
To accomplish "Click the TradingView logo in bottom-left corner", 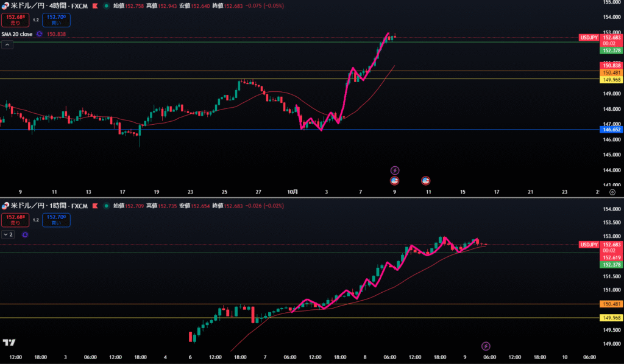I will pyautogui.click(x=9, y=343).
